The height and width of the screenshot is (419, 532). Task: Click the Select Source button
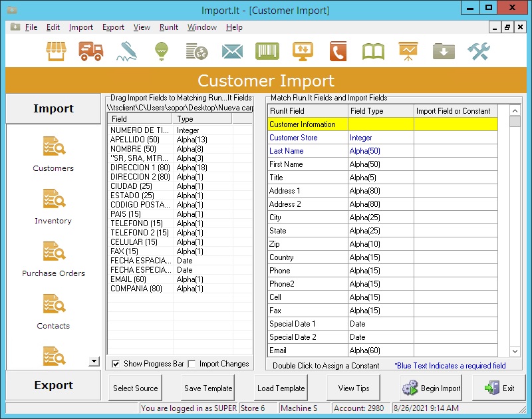coord(136,388)
